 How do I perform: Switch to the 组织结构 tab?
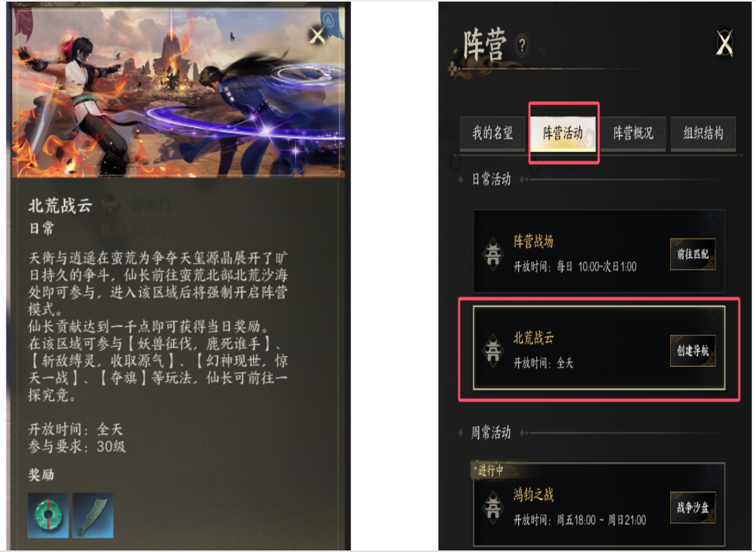[x=703, y=133]
